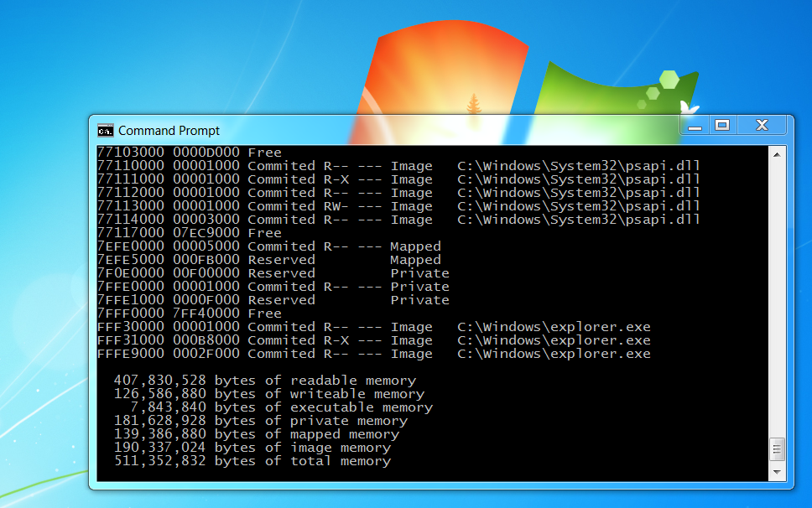
Task: Click the 7EFE0000 Commited Mapped row
Action: coord(269,246)
